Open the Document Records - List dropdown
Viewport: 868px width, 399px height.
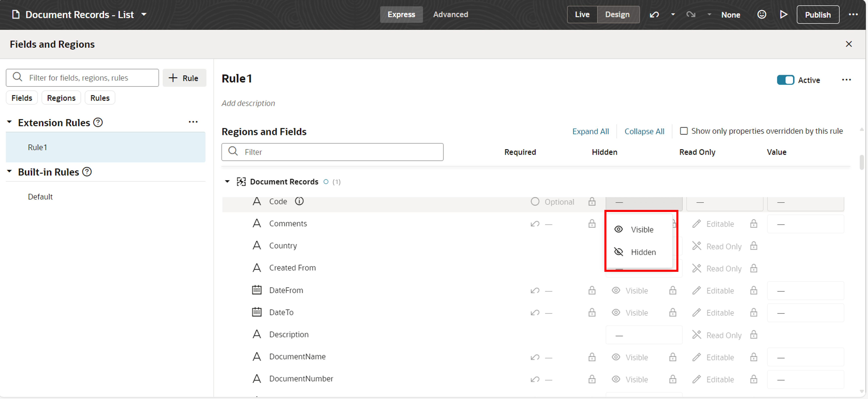(x=144, y=15)
